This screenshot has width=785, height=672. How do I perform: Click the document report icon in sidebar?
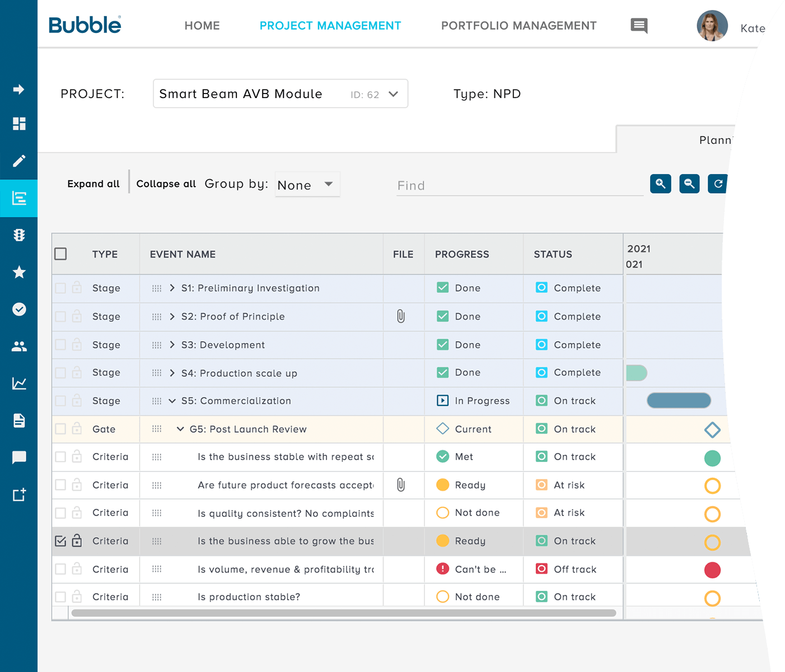(18, 421)
